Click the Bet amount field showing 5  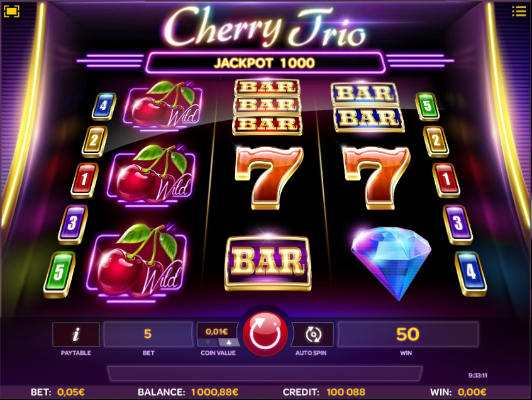[x=148, y=334]
